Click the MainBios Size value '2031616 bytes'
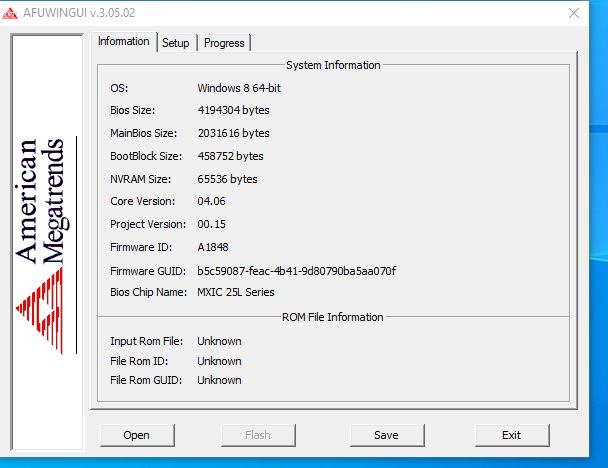This screenshot has height=468, width=608. (x=233, y=133)
